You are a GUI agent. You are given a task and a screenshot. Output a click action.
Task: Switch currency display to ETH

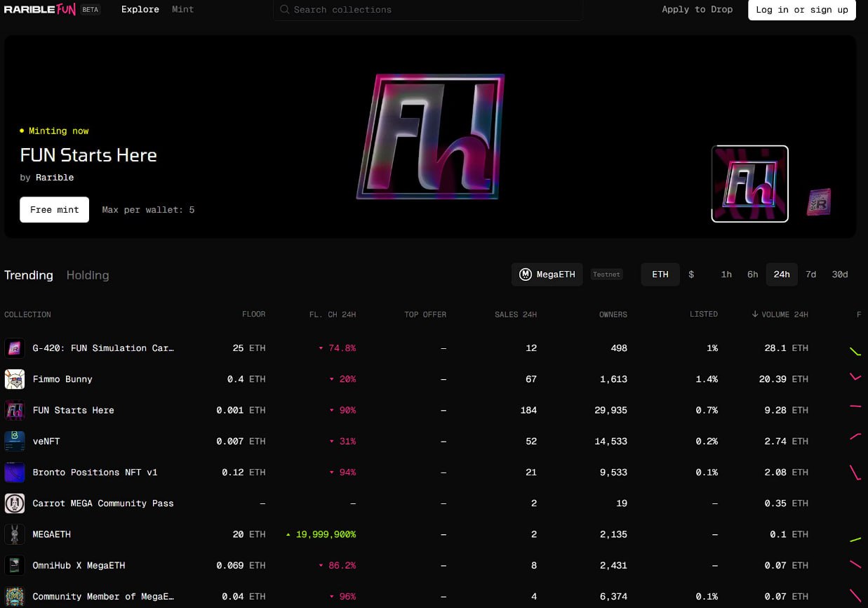pos(660,275)
